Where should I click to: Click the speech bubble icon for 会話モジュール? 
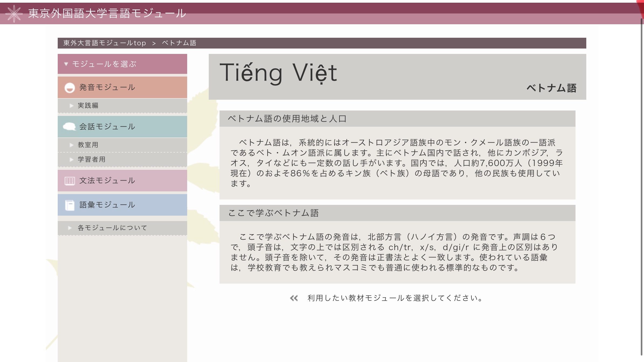click(x=69, y=126)
